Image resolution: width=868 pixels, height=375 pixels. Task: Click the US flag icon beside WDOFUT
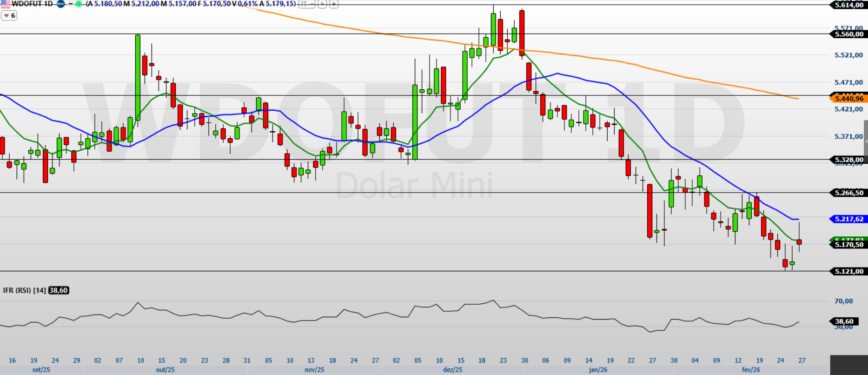5,4
